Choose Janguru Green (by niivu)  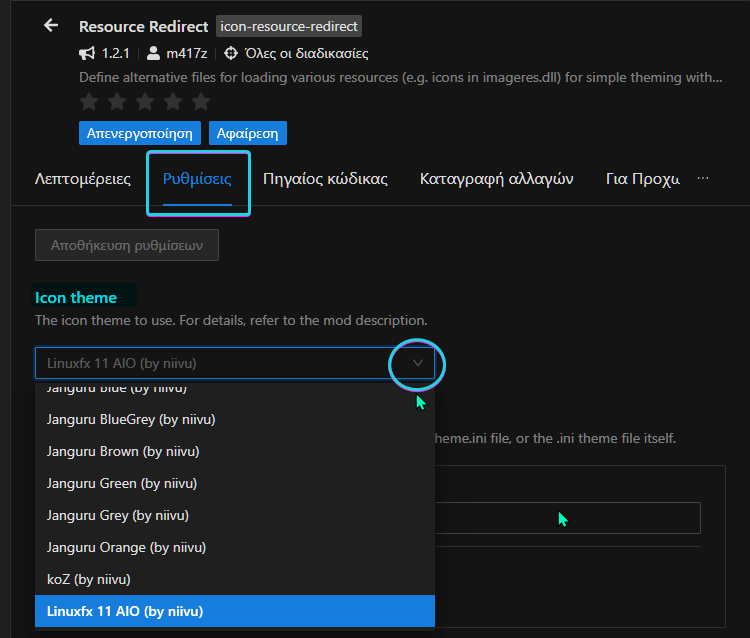pos(235,484)
